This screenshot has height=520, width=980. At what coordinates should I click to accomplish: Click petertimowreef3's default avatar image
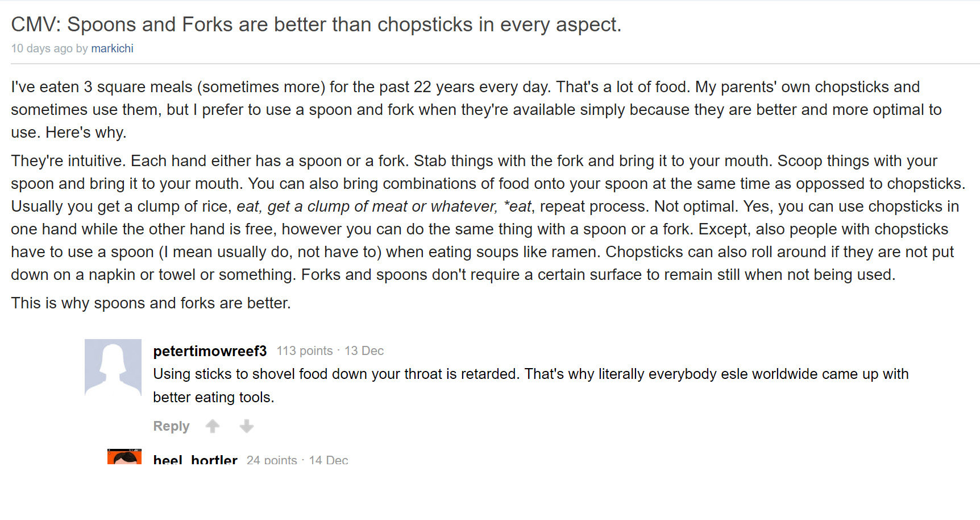[113, 367]
